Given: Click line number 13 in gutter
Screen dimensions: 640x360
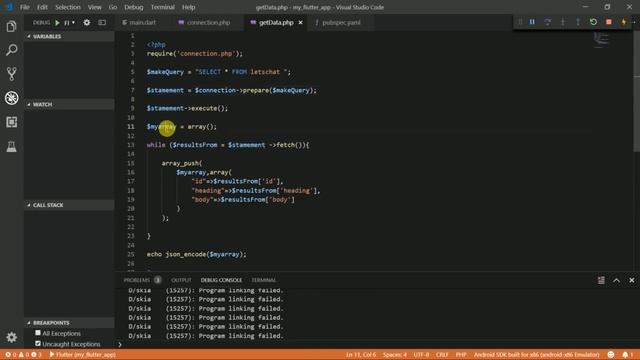Looking at the screenshot, I should point(131,145).
